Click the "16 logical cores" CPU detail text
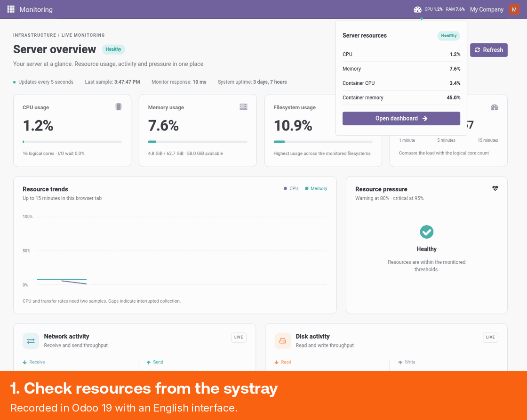 click(x=38, y=153)
